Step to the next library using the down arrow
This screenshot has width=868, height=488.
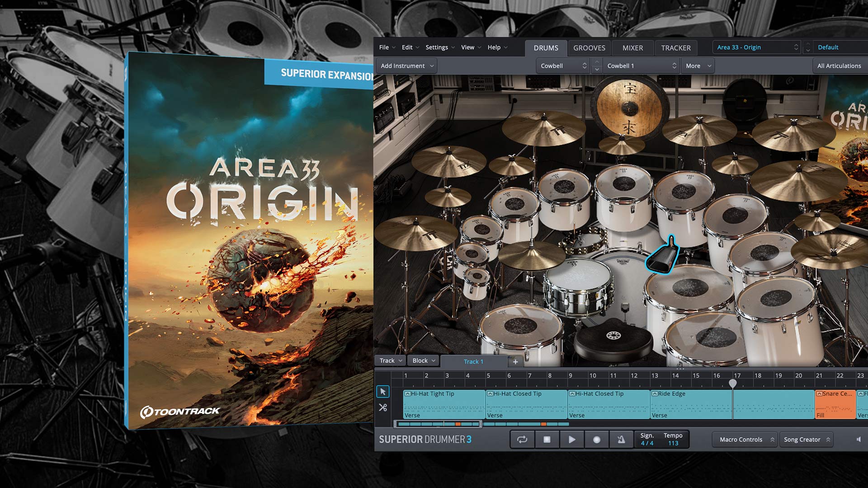coord(808,51)
